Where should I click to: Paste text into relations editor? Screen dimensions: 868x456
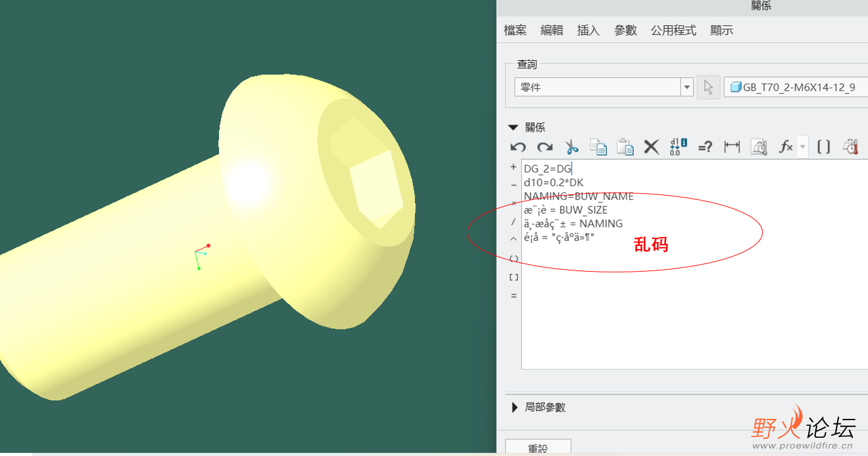tap(625, 147)
